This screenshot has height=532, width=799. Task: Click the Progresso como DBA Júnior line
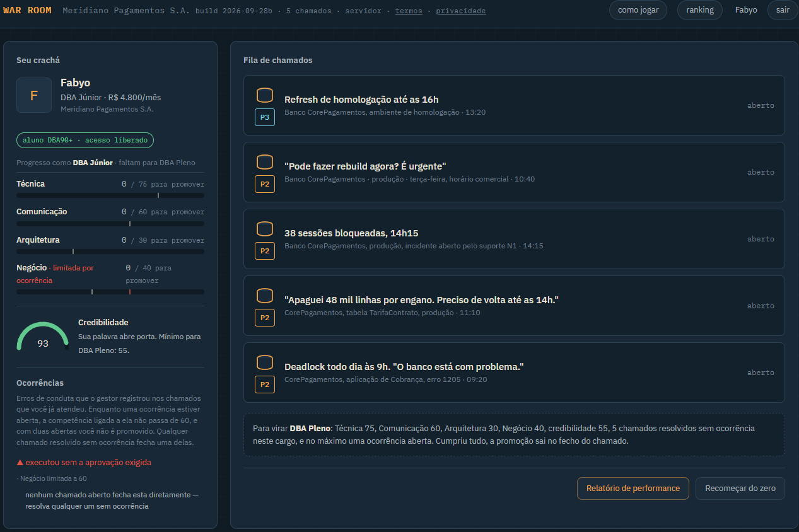(107, 163)
